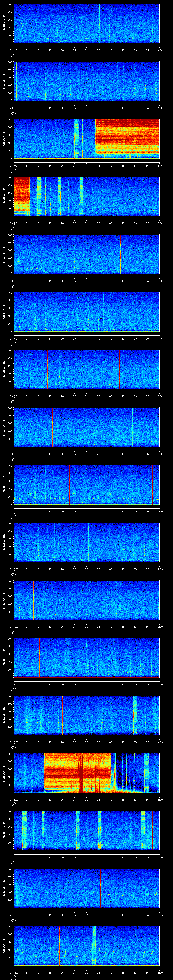Click the 12:01:00 start time label
The width and height of the screenshot is (173, 980).
13,50
